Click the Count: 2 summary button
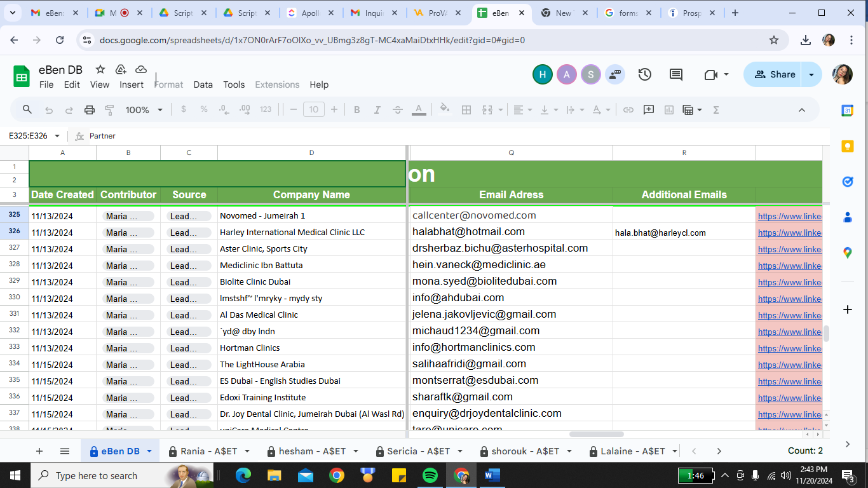Screen dimensions: 868x488 (x=805, y=451)
